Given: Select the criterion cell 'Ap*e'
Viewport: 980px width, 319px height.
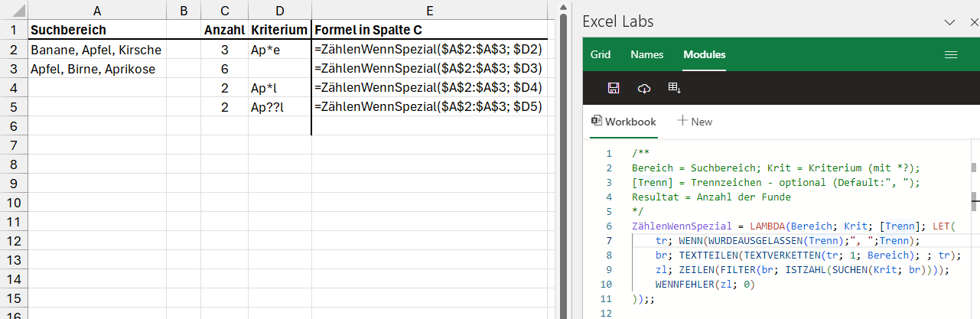Looking at the screenshot, I should click(279, 50).
